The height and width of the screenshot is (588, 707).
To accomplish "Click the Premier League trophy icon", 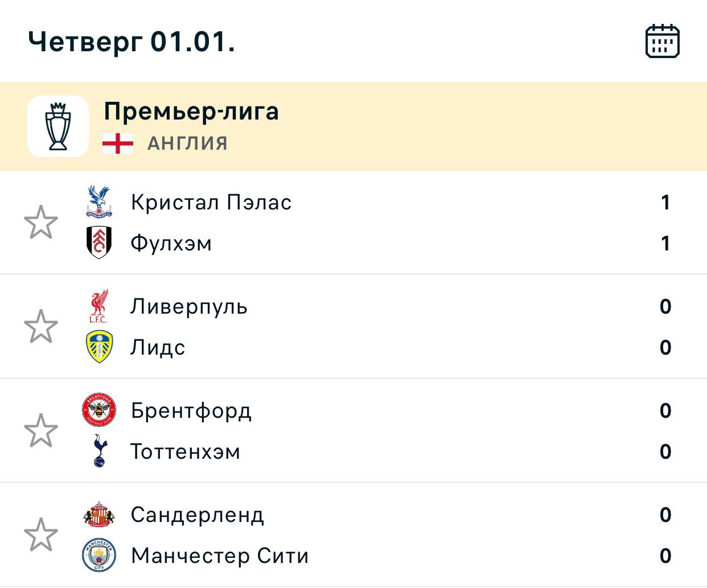I will coord(58,126).
